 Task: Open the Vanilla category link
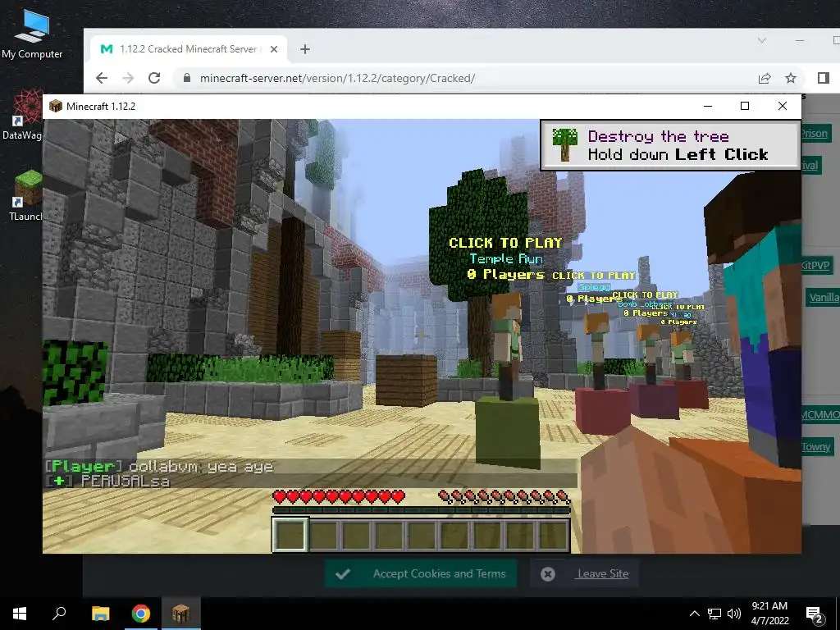point(823,297)
